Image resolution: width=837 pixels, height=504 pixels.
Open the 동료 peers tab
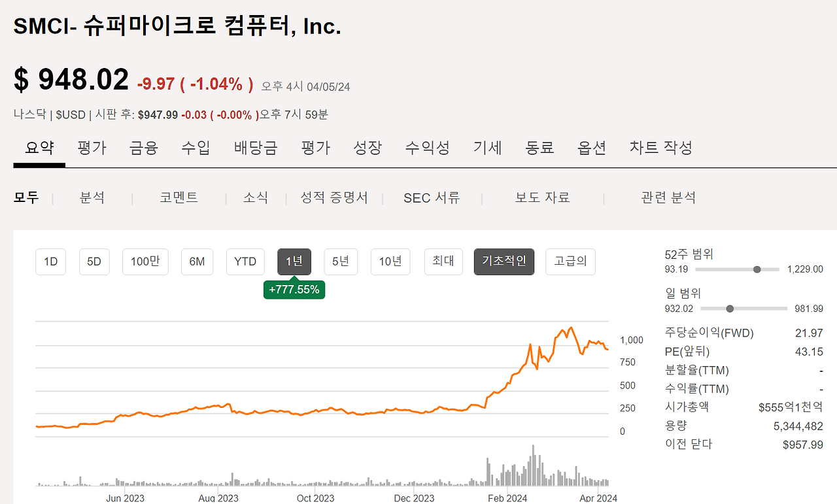click(x=539, y=148)
